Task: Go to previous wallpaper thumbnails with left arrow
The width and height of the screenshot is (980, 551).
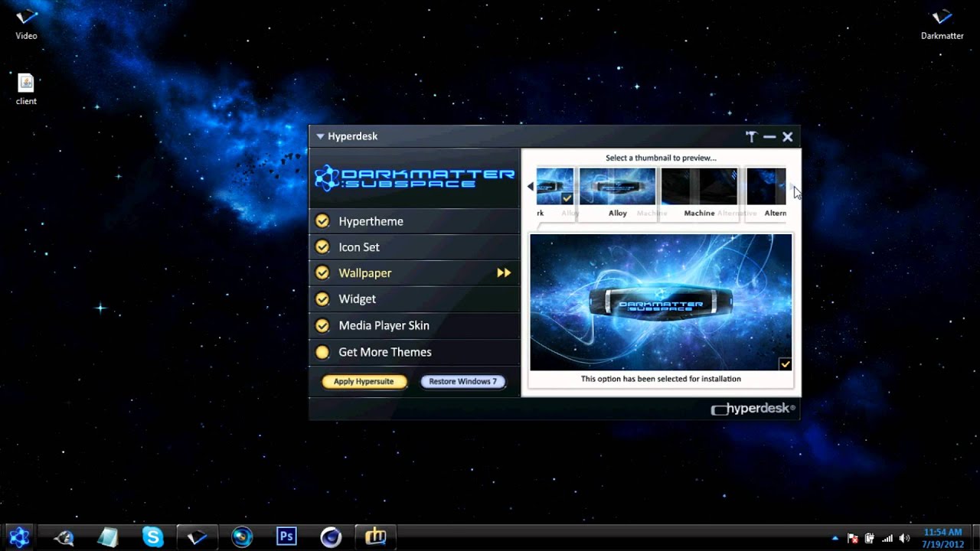Action: [530, 187]
